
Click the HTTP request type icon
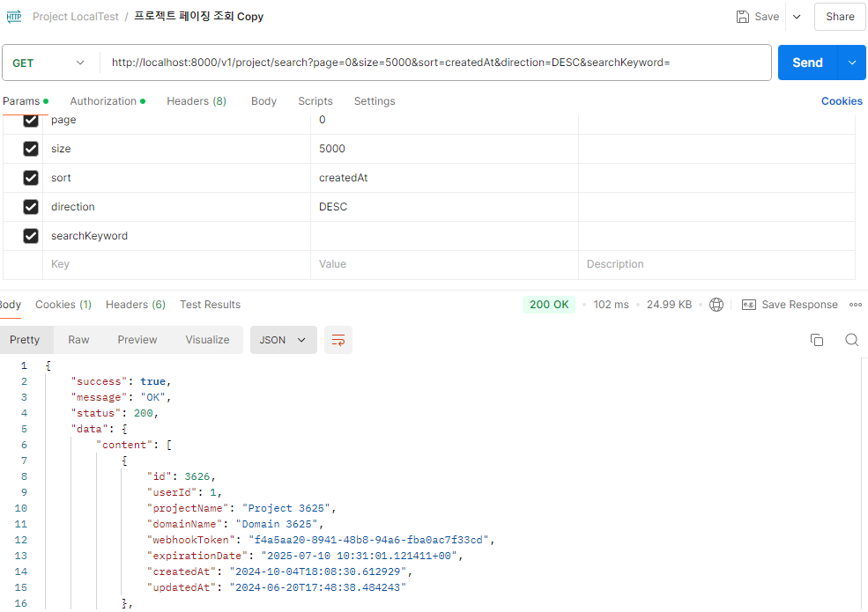coord(14,17)
